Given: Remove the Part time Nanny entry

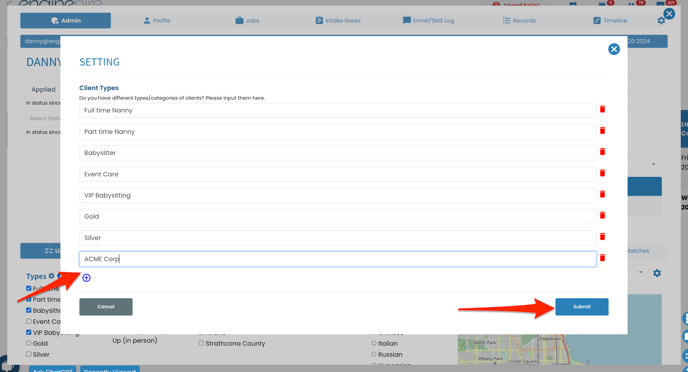Looking at the screenshot, I should point(602,130).
